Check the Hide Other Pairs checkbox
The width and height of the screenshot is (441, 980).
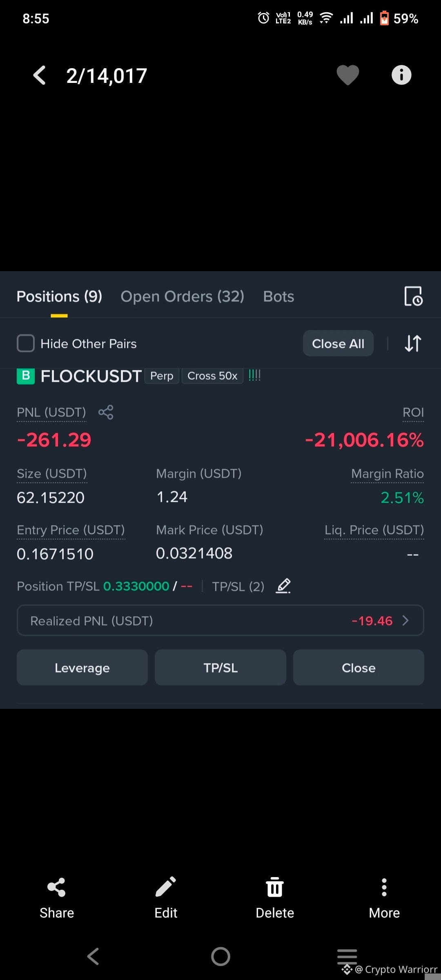[x=26, y=343]
